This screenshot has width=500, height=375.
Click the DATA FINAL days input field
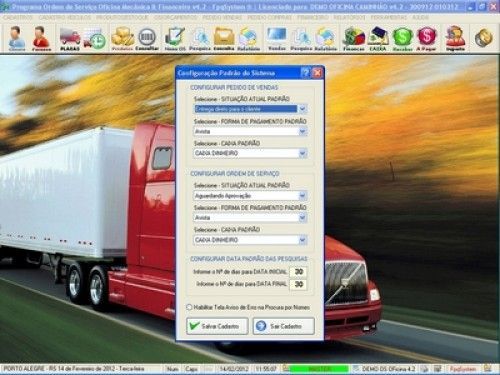pyautogui.click(x=298, y=284)
